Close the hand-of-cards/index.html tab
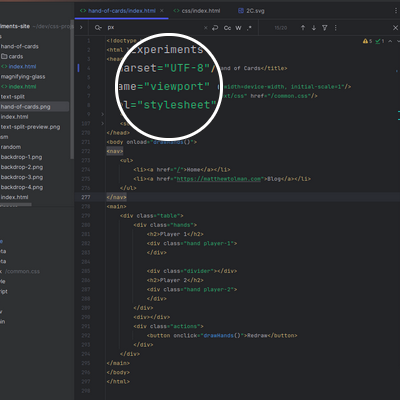The image size is (400, 400). point(162,11)
